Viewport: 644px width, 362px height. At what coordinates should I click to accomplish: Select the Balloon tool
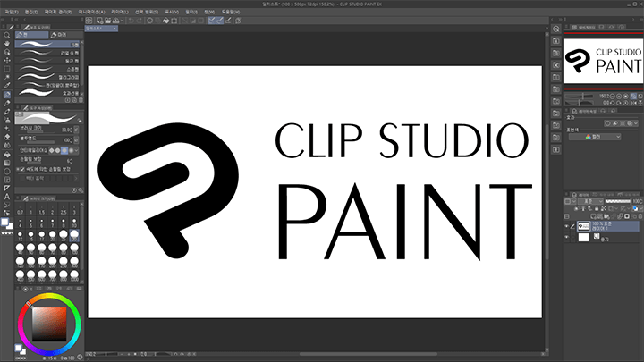pos(7,205)
